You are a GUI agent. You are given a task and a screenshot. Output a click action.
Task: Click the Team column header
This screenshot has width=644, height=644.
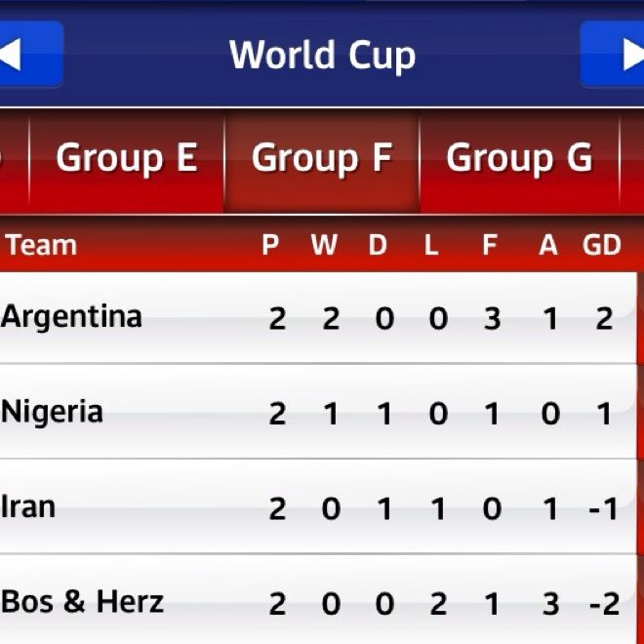[41, 245]
